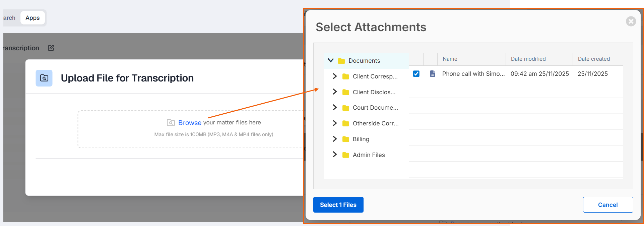Click the Upload File folder-search icon
The width and height of the screenshot is (644, 226).
point(44,78)
